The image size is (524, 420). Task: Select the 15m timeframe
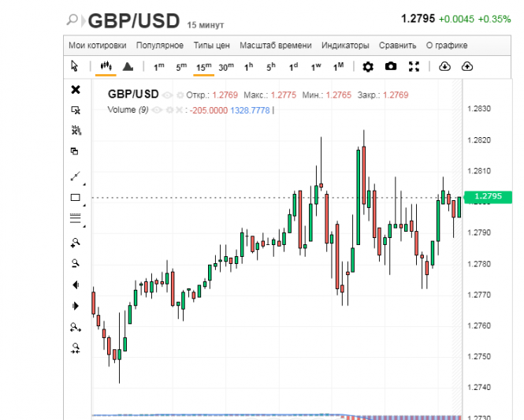point(204,67)
